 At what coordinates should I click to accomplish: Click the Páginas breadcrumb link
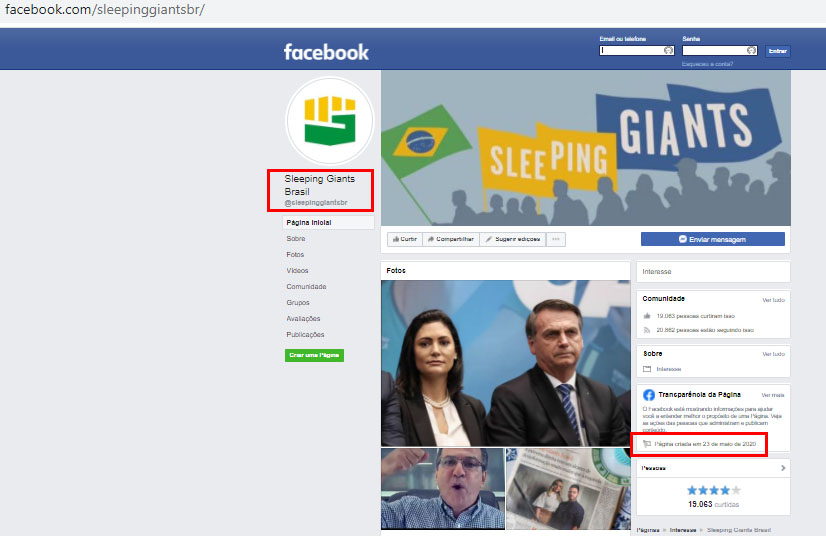[x=648, y=530]
